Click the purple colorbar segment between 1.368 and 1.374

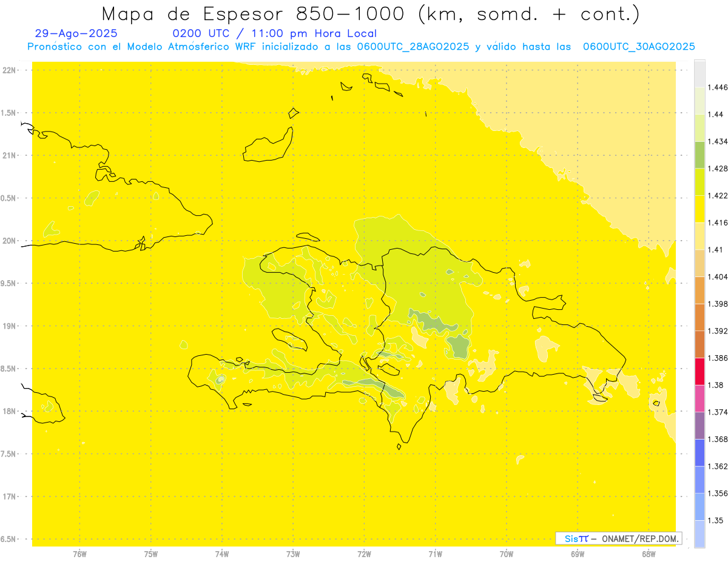(699, 425)
